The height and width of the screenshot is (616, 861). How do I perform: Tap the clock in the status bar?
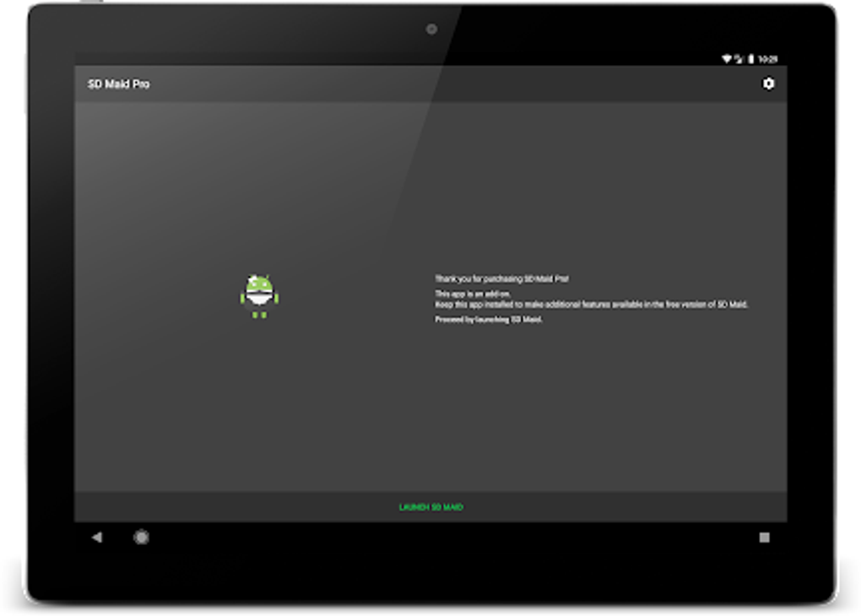point(767,59)
